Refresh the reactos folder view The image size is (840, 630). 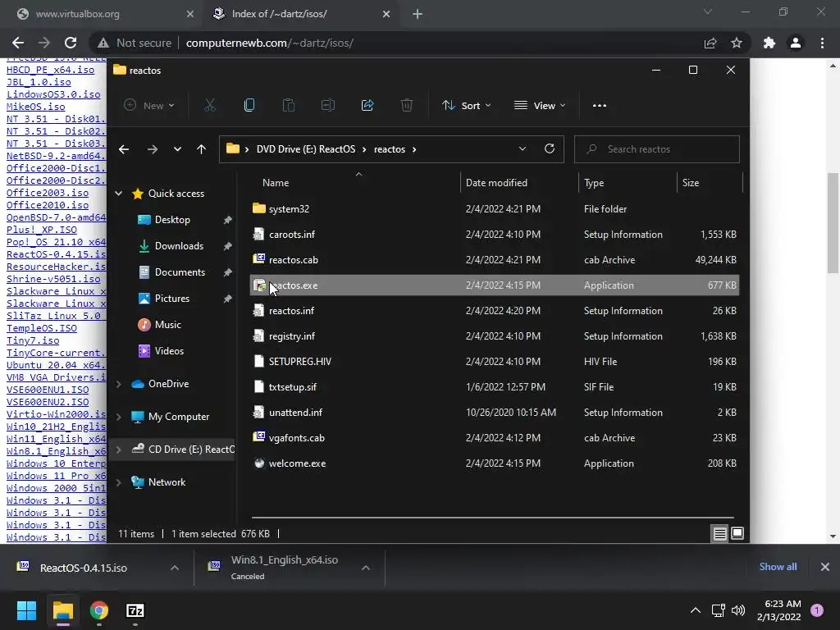coord(549,149)
